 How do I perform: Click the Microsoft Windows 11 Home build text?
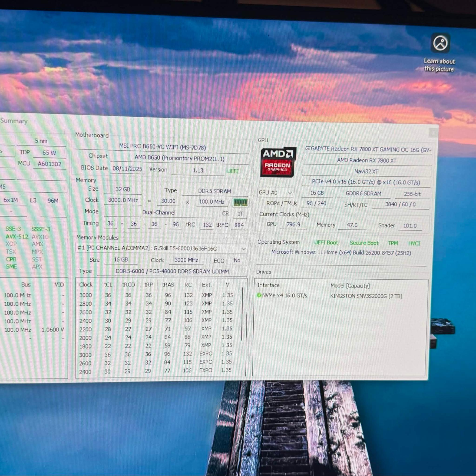coord(341,253)
